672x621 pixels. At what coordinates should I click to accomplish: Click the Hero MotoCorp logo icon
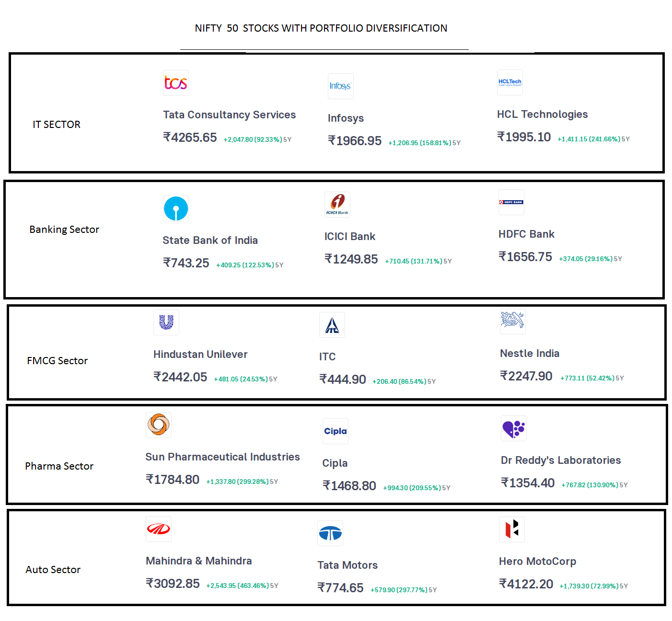click(x=512, y=529)
